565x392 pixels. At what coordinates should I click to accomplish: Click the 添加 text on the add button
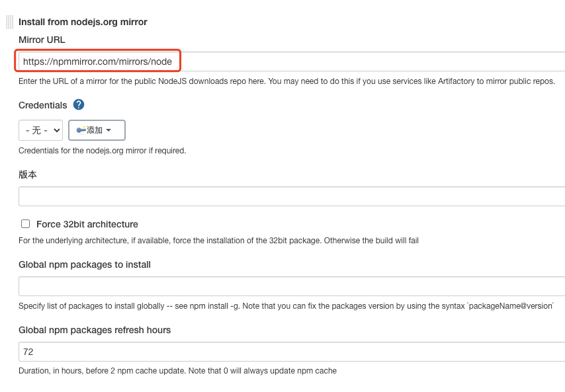(95, 130)
